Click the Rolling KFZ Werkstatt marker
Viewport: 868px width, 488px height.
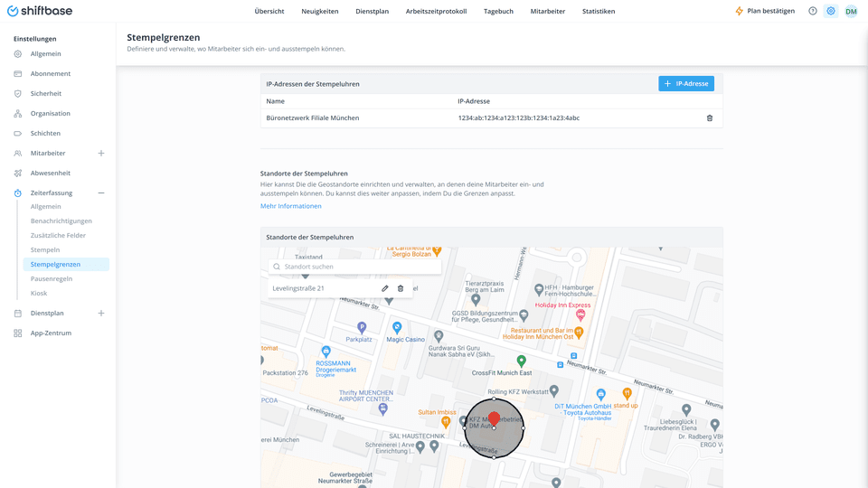pyautogui.click(x=554, y=391)
